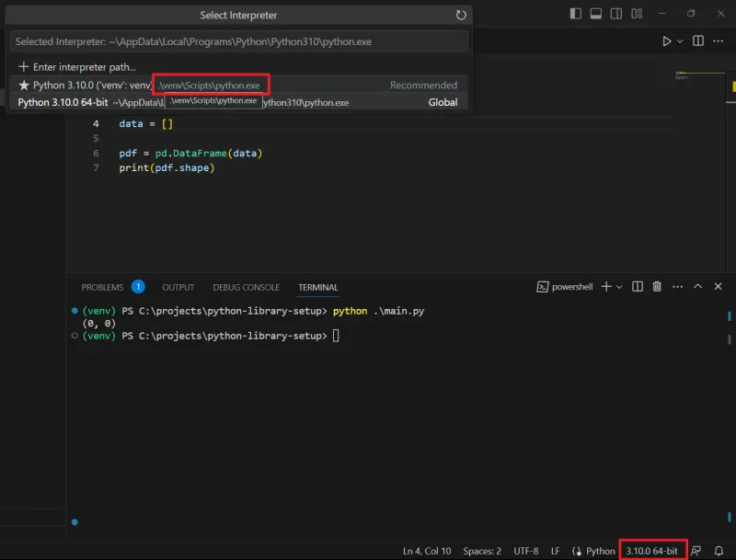Open the terminal profile dropdown chevron
736x560 pixels.
tap(618, 286)
